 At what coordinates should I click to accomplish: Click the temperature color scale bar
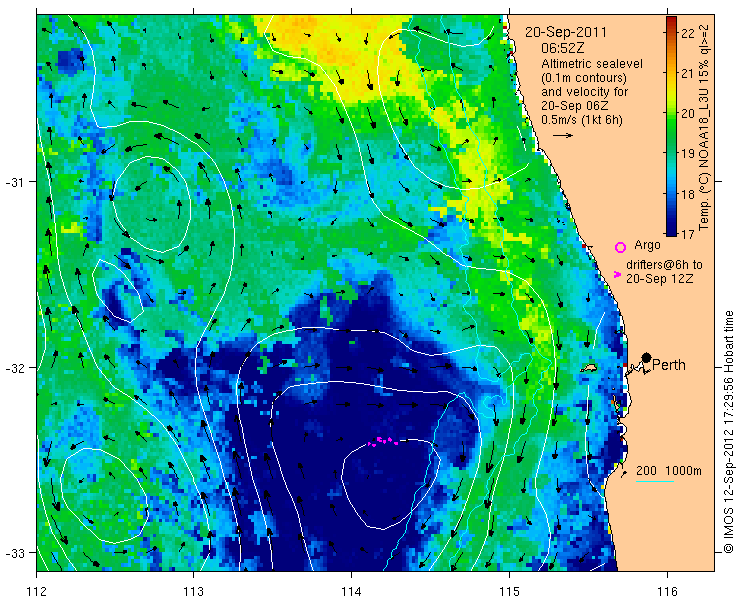pos(672,126)
